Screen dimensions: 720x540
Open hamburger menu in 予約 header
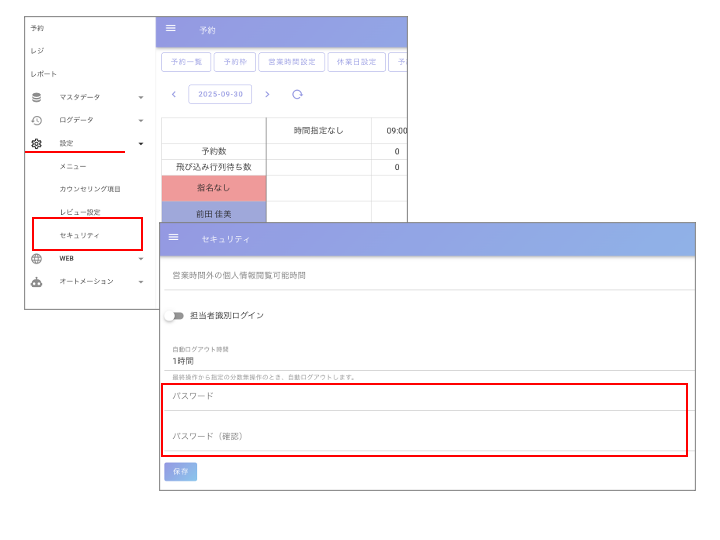click(x=171, y=29)
